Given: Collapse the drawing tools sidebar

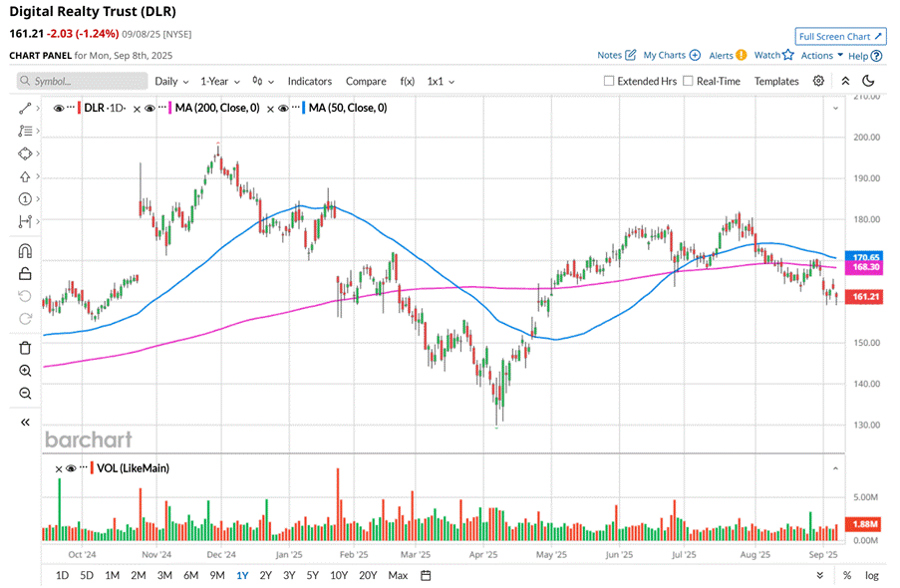Looking at the screenshot, I should tap(25, 423).
